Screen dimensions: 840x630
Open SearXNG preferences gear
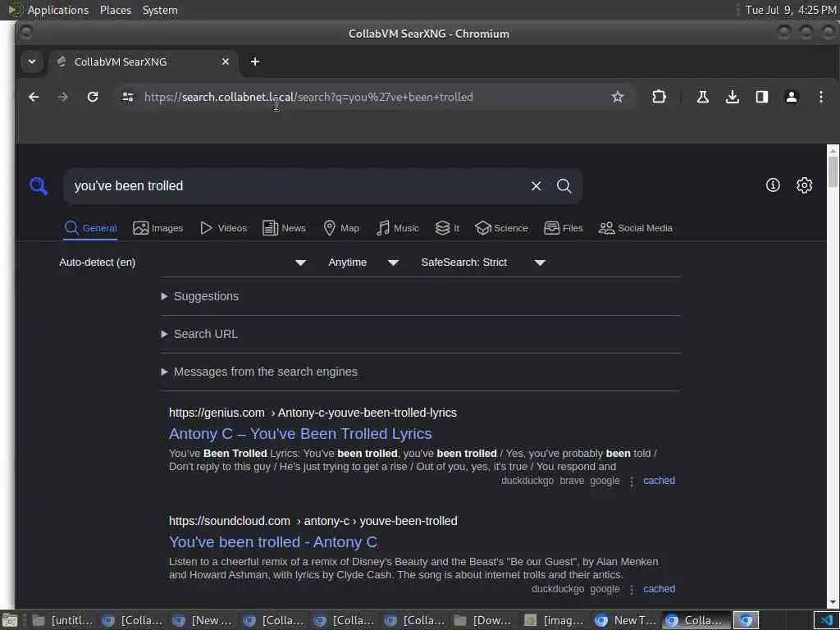pos(804,185)
